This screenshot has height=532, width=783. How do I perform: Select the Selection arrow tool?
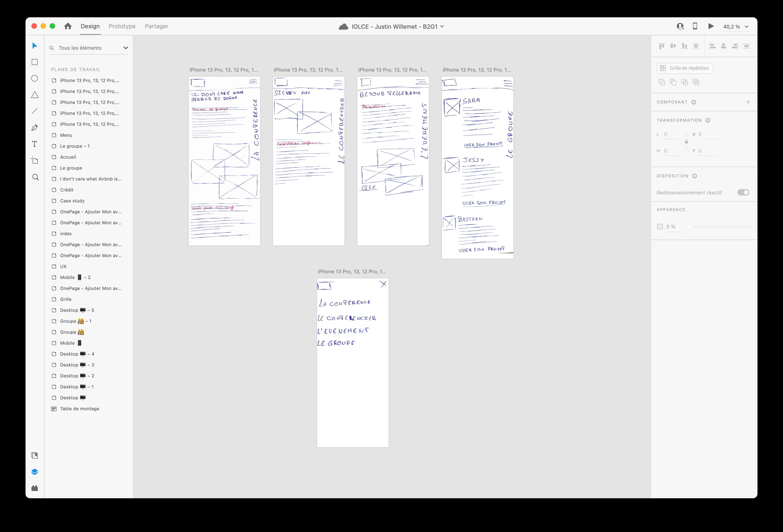[35, 46]
